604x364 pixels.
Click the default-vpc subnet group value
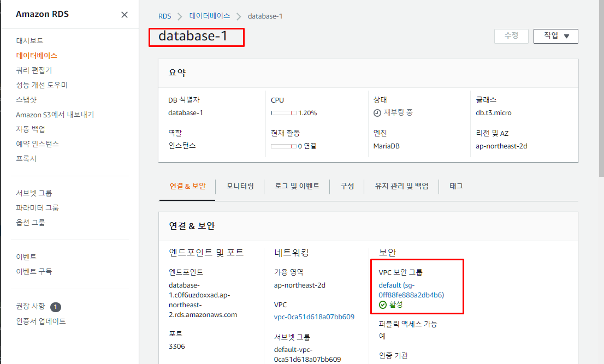307,354
